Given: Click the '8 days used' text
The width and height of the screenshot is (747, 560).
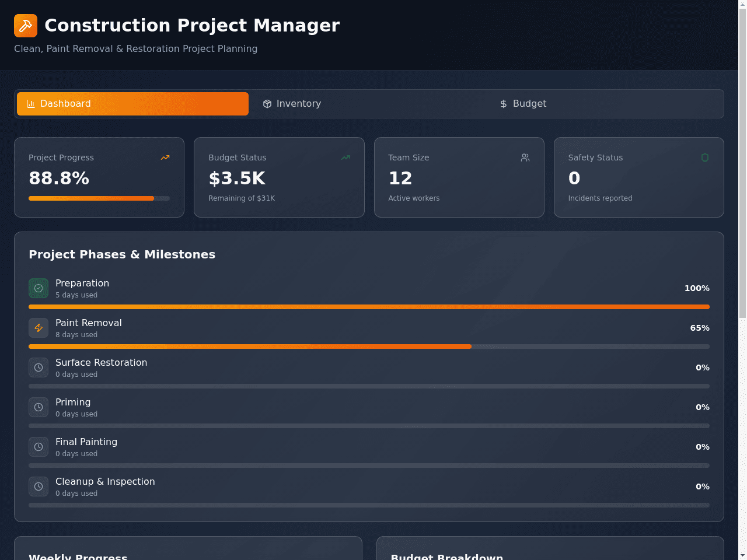Looking at the screenshot, I should (76, 335).
